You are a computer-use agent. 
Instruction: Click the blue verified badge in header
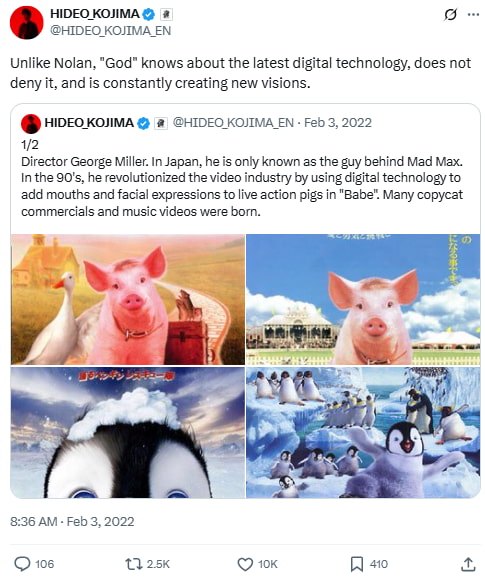(149, 14)
